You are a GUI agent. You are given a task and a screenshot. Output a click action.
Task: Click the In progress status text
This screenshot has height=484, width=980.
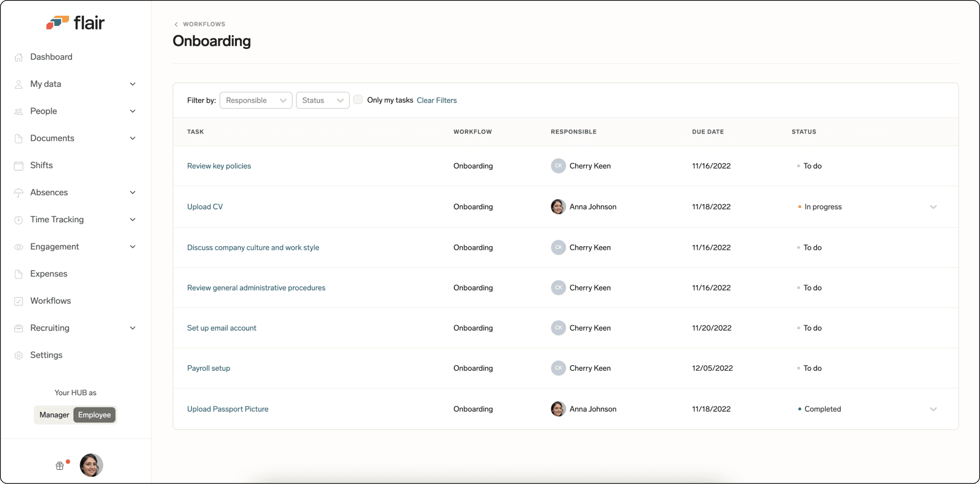(823, 207)
